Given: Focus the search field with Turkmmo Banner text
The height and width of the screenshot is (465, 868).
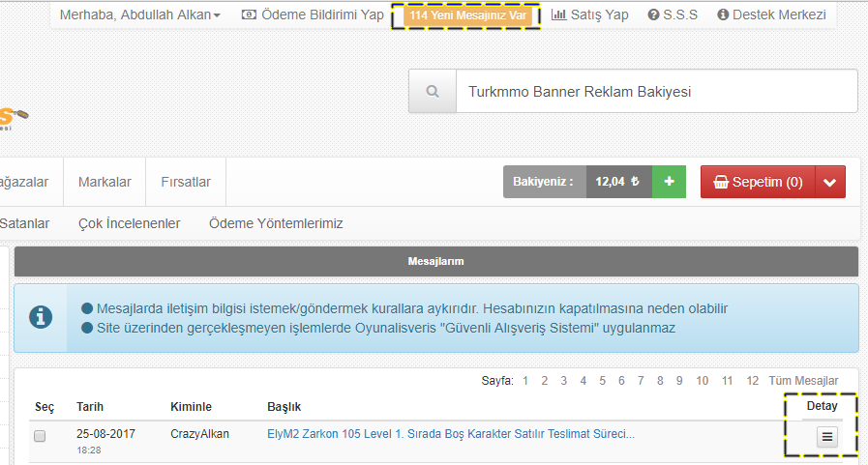Looking at the screenshot, I should 656,91.
